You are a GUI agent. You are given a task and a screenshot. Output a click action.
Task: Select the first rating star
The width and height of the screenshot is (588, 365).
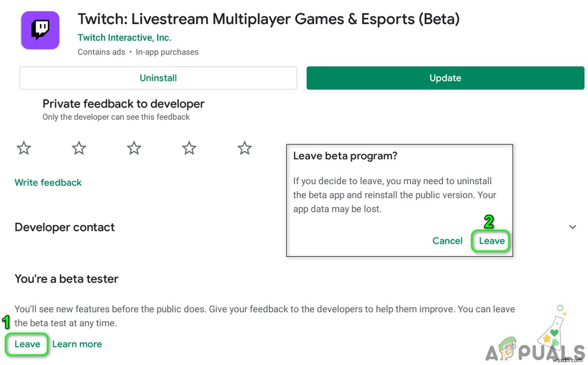tap(23, 148)
